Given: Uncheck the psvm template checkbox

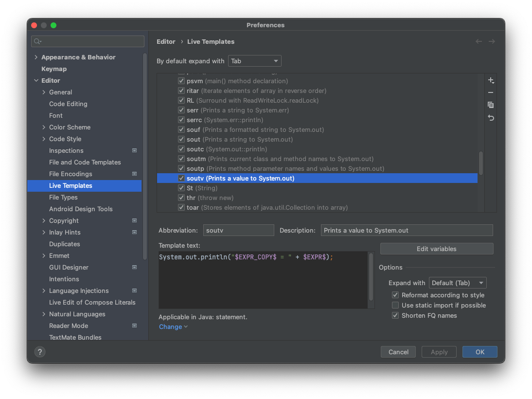Looking at the screenshot, I should point(181,81).
